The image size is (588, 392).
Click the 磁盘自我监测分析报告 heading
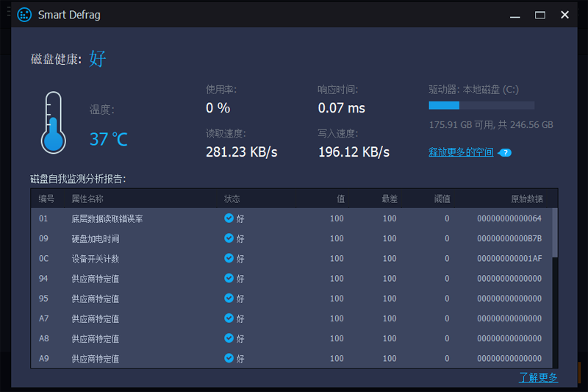point(78,179)
